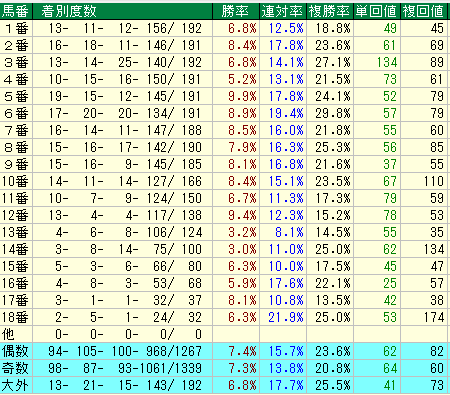Select the 偶数 summary row label
450x395 pixels.
pos(15,351)
